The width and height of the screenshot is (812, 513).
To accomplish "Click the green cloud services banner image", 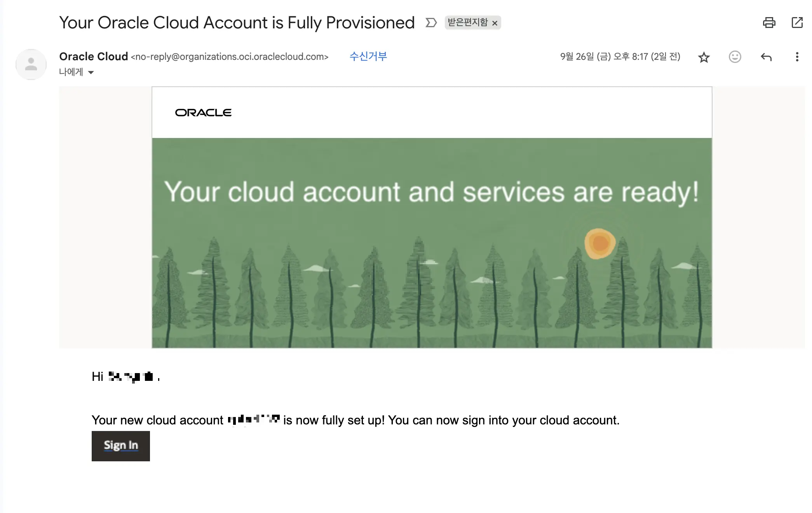I will 431,241.
